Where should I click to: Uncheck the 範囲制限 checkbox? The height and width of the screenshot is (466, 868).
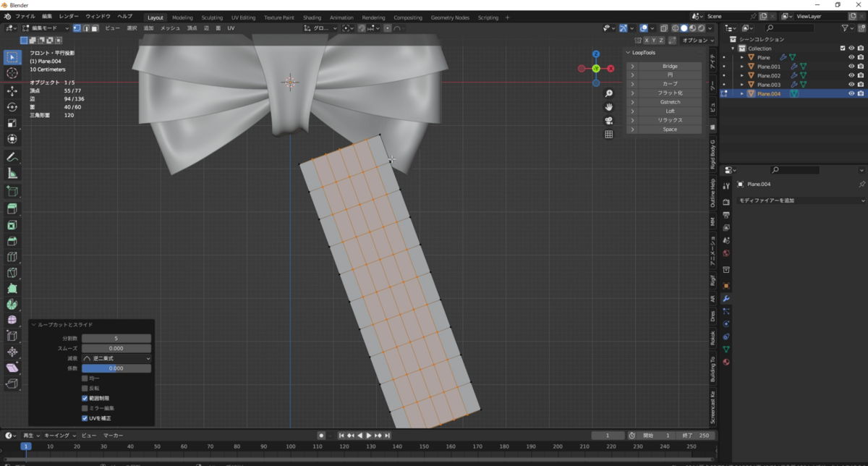[85, 398]
